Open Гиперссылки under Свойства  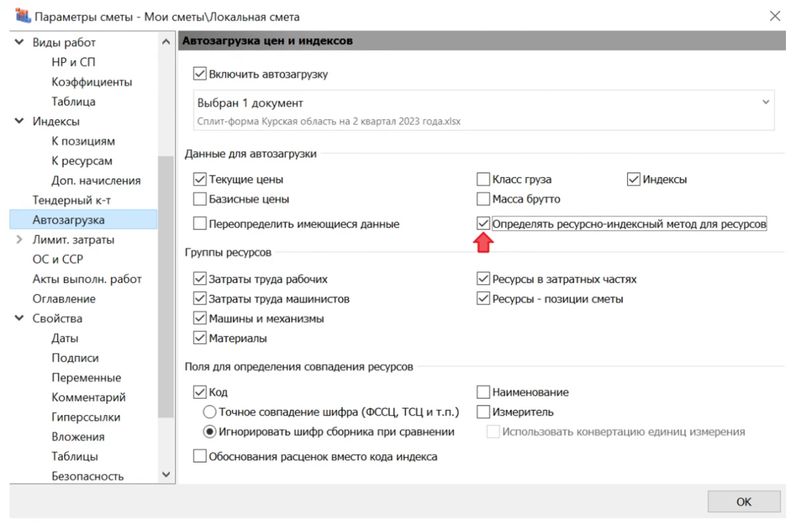86,417
